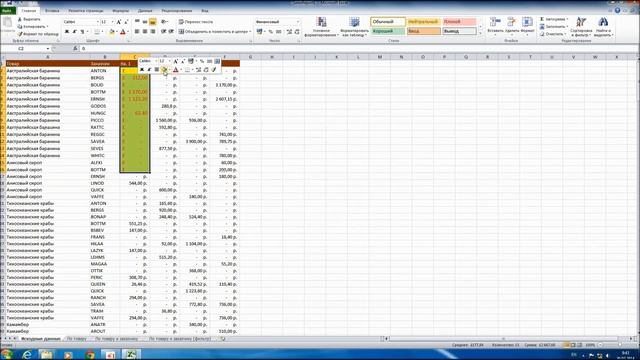Image resolution: width=640 pixels, height=360 pixels.
Task: Click the ribbon borders icon
Action: 97,32
